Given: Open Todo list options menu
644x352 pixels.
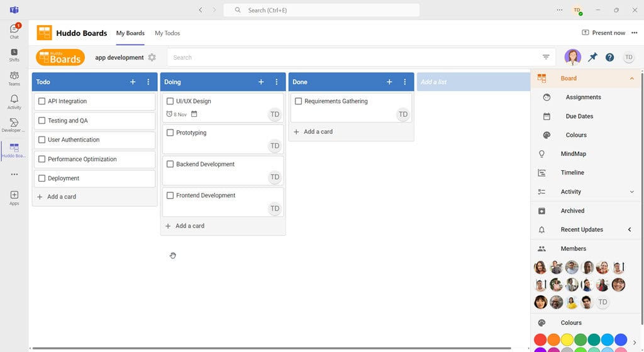Looking at the screenshot, I should (148, 82).
